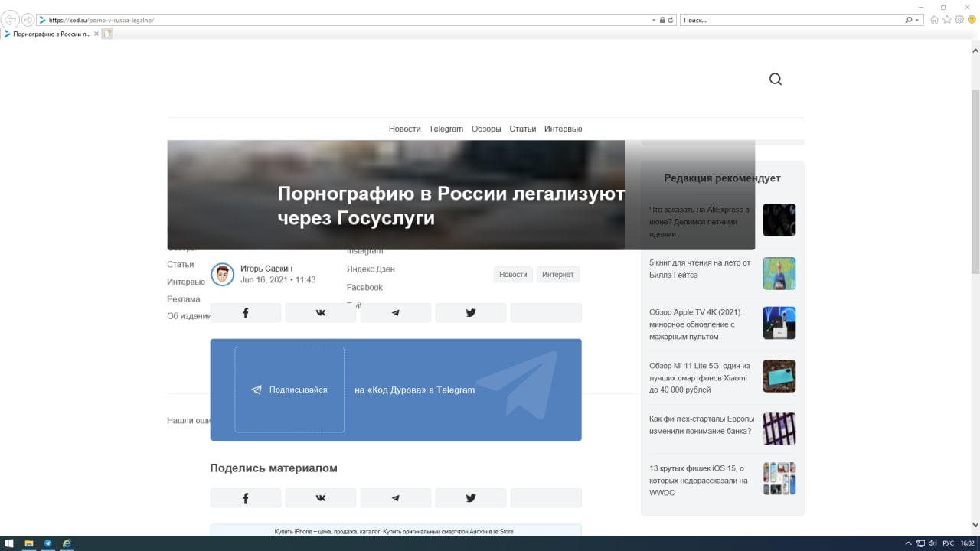
Task: Share on Telegram below Поделись материалом
Action: 396,498
